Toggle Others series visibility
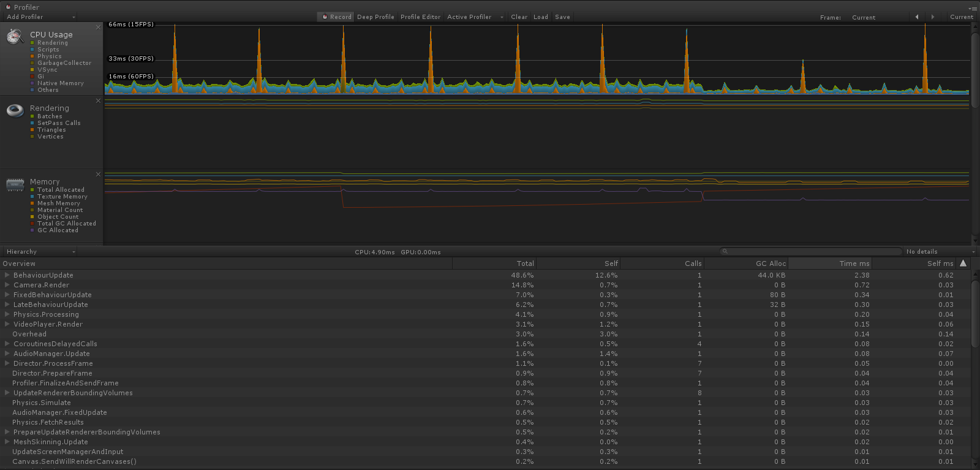The image size is (980, 470). point(32,90)
